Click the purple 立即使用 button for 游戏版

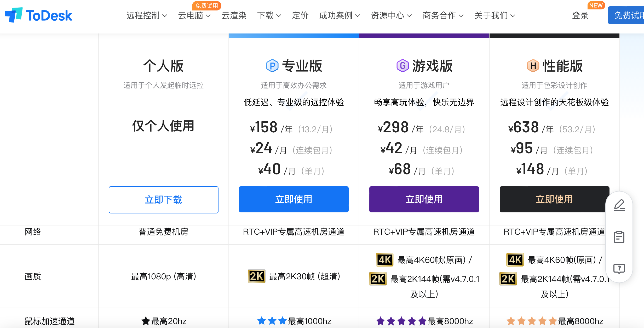click(x=424, y=199)
